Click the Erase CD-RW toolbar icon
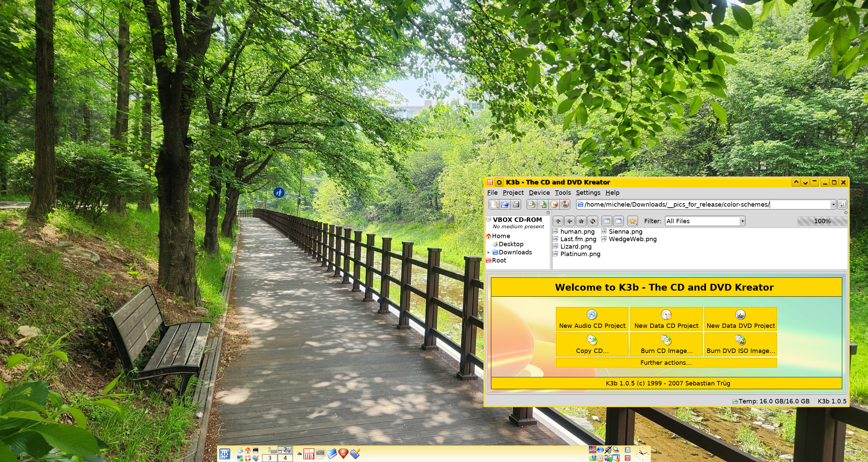Viewport: 868px width, 462px height. pyautogui.click(x=554, y=204)
